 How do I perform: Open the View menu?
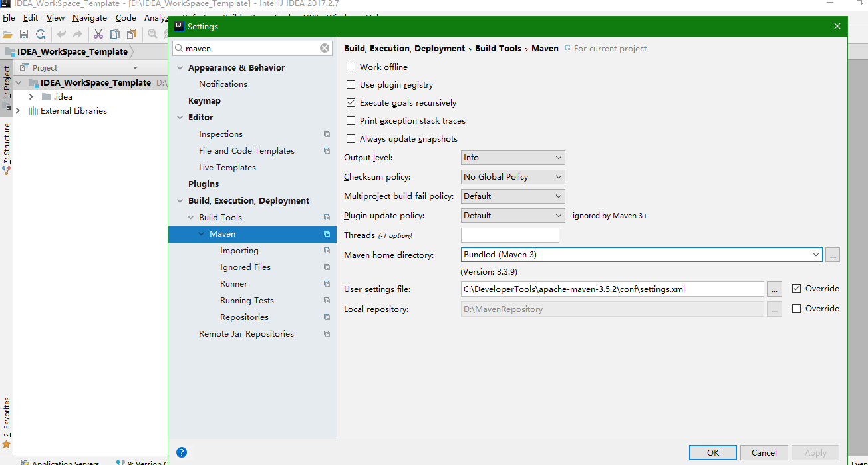click(x=56, y=18)
